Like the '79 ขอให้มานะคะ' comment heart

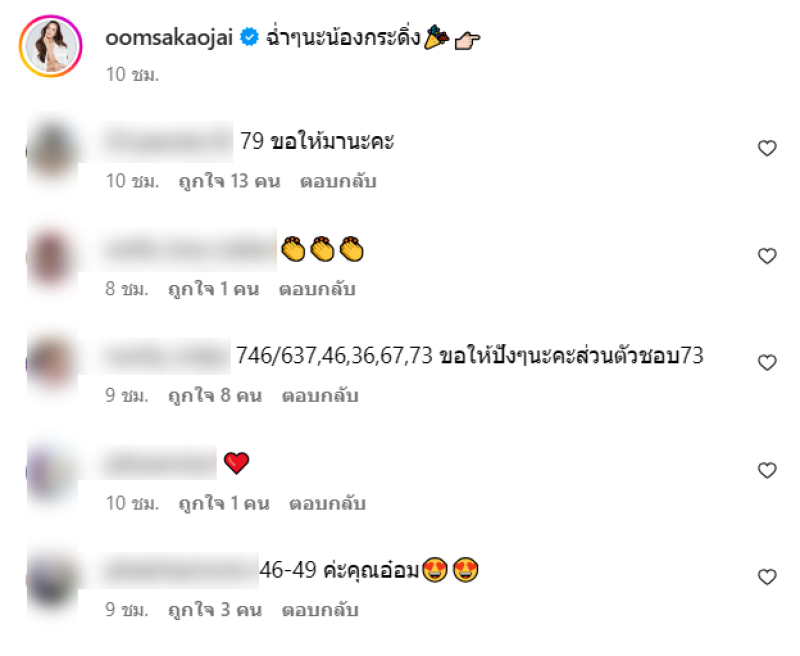767,148
